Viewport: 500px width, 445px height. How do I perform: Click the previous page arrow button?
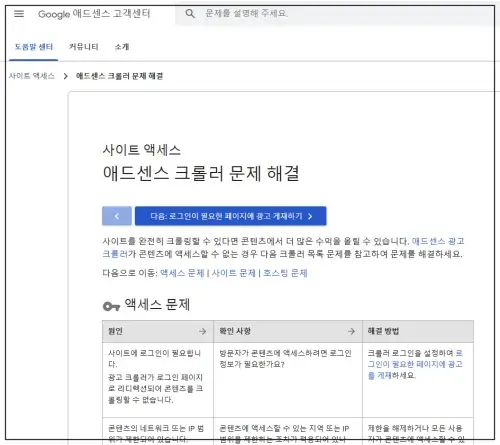[x=117, y=216]
